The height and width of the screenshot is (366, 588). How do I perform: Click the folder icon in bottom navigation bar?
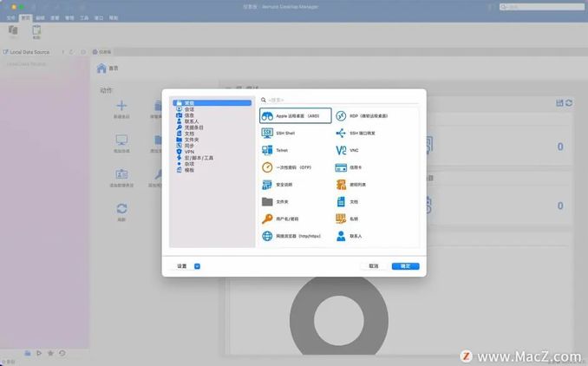[x=28, y=353]
